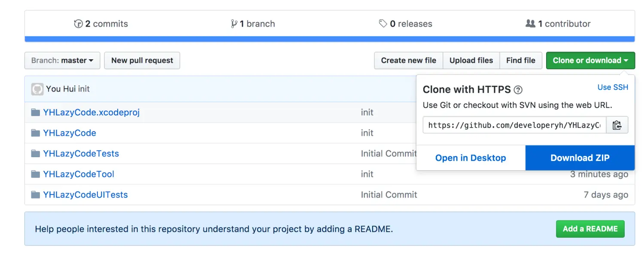The image size is (644, 262).
Task: Click init commit message of the YHLazyCode row
Action: 367,133
